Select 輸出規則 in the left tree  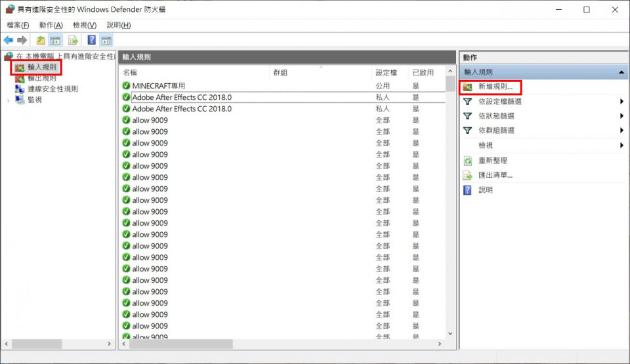tap(42, 78)
